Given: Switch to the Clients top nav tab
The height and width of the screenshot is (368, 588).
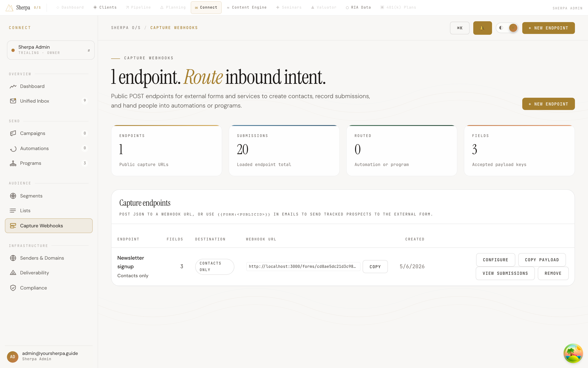Looking at the screenshot, I should tap(105, 8).
